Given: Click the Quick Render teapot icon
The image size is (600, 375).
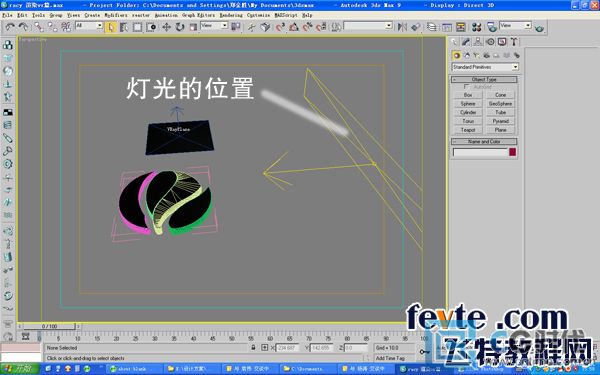Looking at the screenshot, I should point(540,28).
